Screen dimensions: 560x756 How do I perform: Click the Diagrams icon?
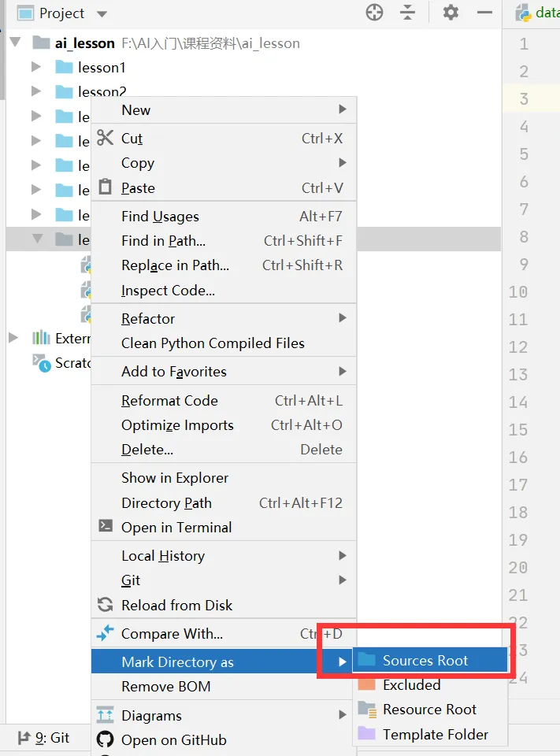click(106, 714)
